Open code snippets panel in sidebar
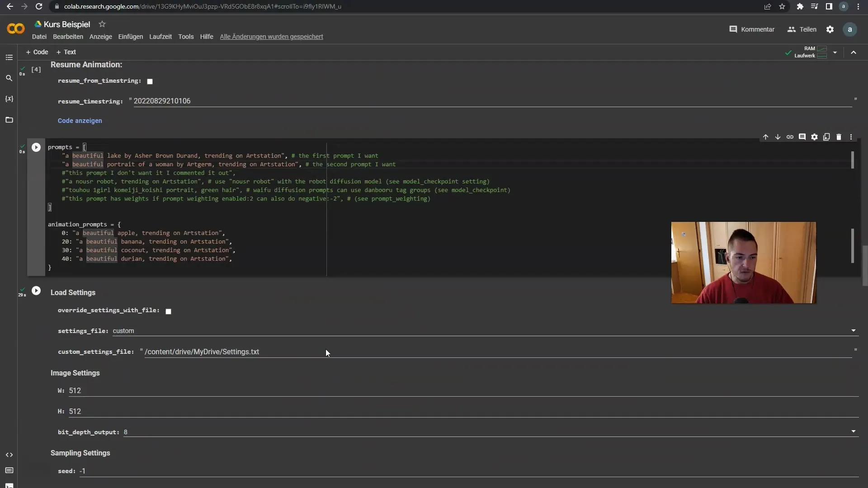The height and width of the screenshot is (488, 868). coord(9,455)
